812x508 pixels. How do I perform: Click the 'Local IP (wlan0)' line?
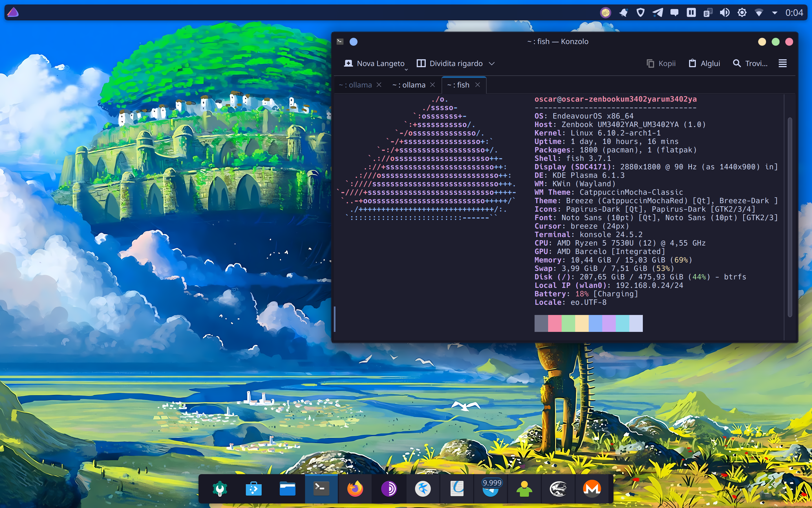pyautogui.click(x=609, y=285)
